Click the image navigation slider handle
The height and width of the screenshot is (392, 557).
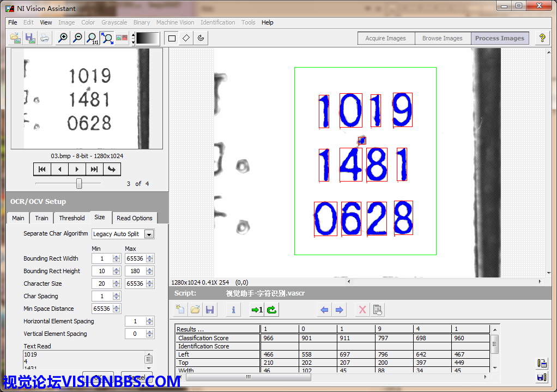click(79, 184)
